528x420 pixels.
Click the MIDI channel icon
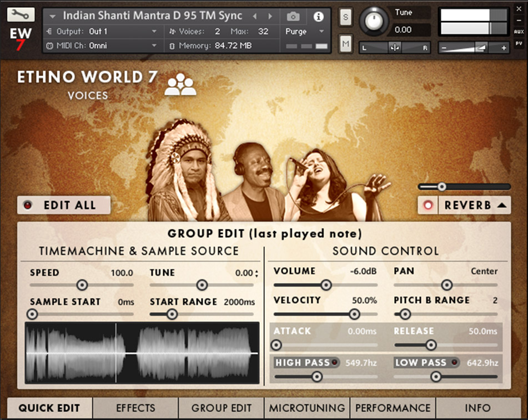[x=49, y=46]
